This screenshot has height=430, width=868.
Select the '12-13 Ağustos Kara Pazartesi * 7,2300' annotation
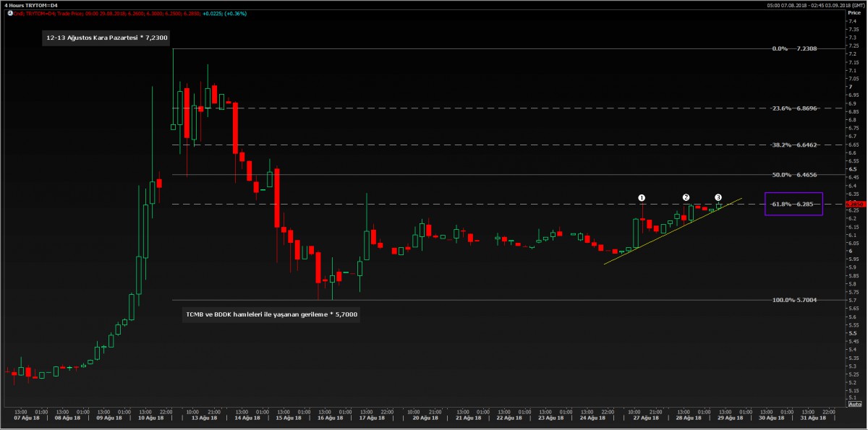pos(107,36)
